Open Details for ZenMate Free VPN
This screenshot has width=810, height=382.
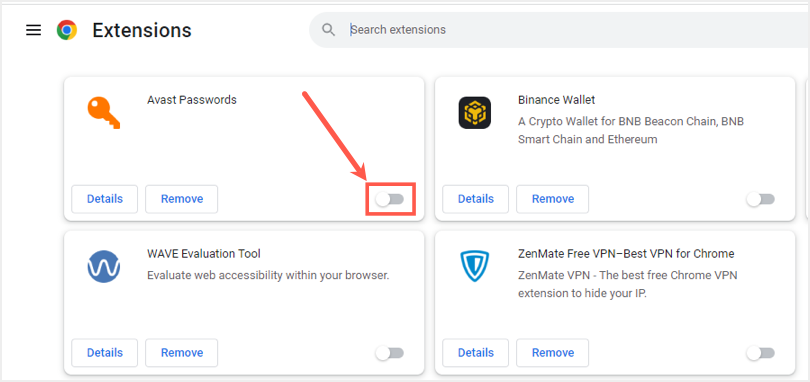click(476, 353)
